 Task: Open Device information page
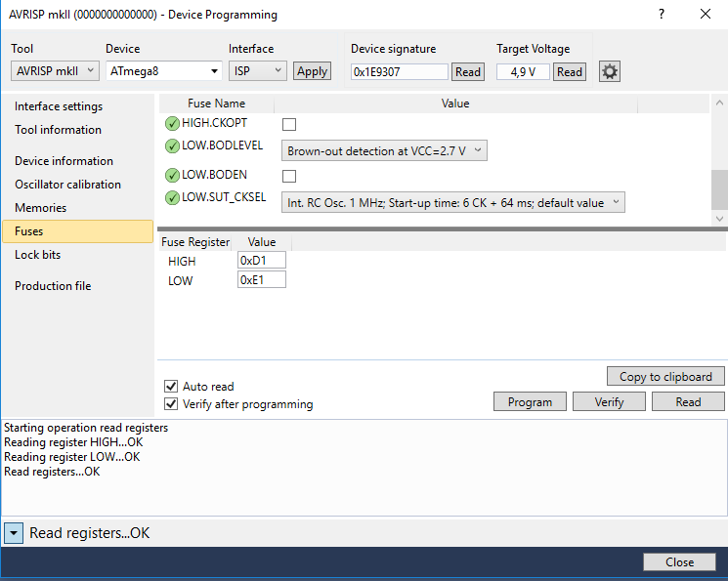point(64,160)
